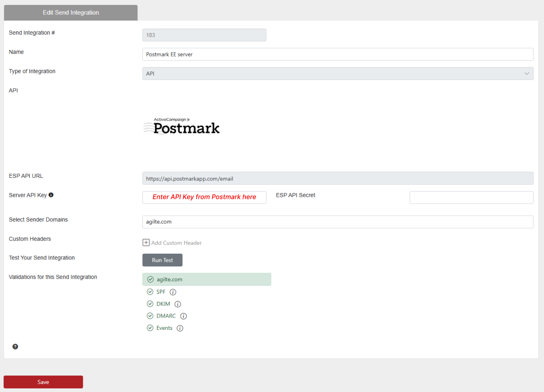The width and height of the screenshot is (544, 392).
Task: Open the Type of Integration dropdown
Action: coord(338,73)
